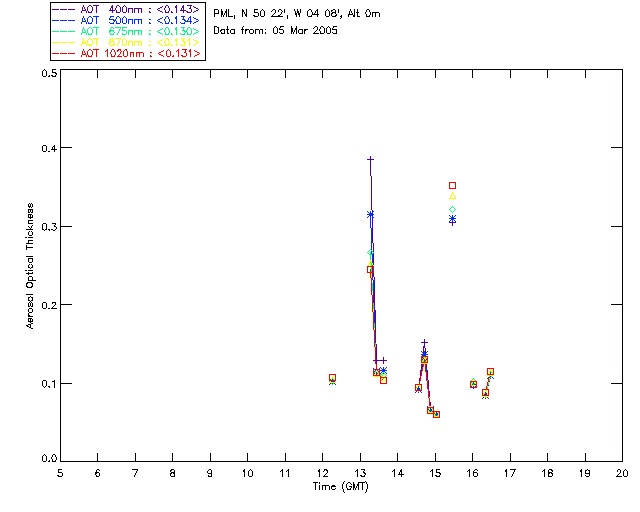Image resolution: width=640 pixels, height=512 pixels.
Task: Click the last red square marker near 16.5
Action: click(491, 372)
